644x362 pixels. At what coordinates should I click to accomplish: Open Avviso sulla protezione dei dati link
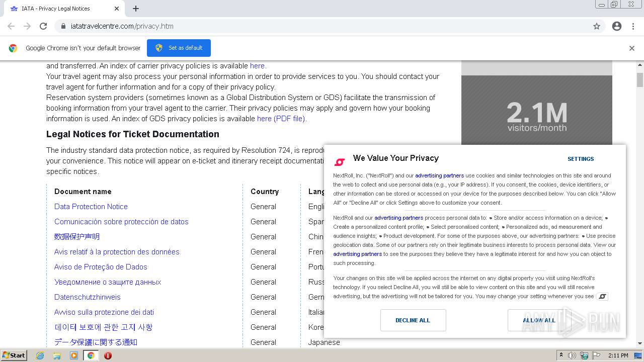(x=104, y=312)
